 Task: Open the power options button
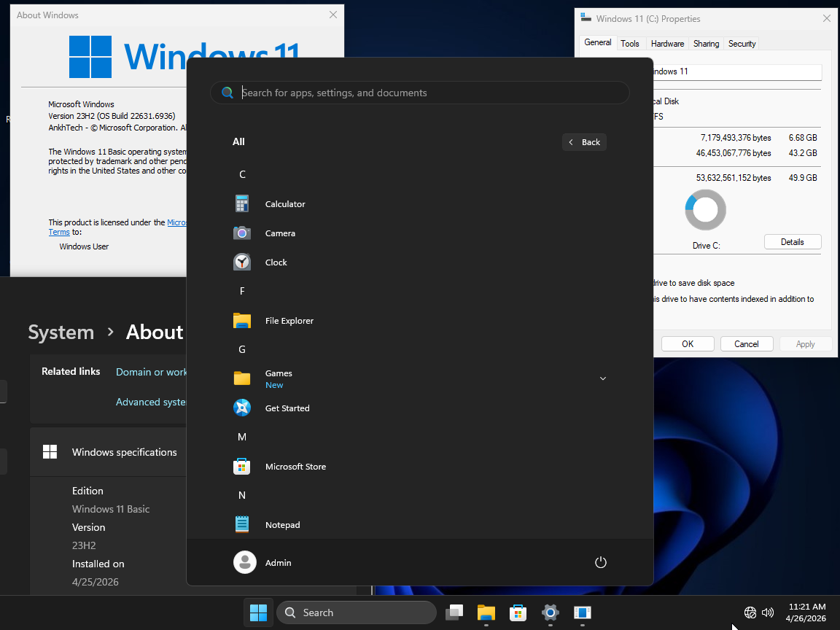(601, 562)
